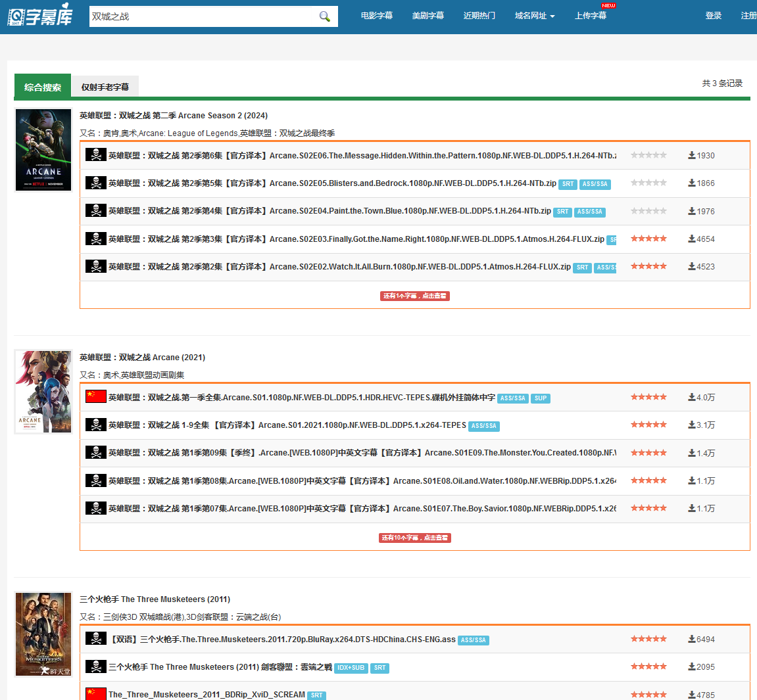Click the download icon showing 4523
The height and width of the screenshot is (700, 757).
coord(692,266)
